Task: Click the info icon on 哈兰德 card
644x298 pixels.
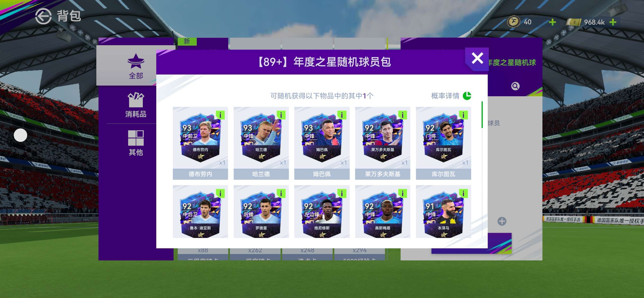Action: tap(281, 115)
